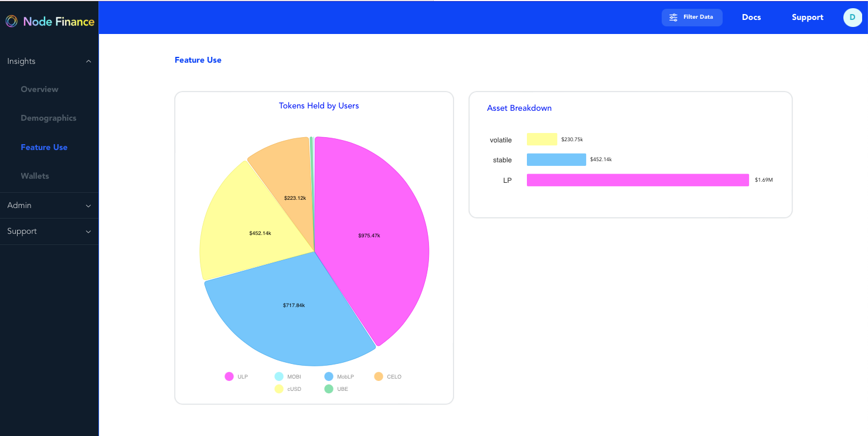Click the filter sliders icon in Filter Data
Screen dimensions: 868x436
point(673,18)
